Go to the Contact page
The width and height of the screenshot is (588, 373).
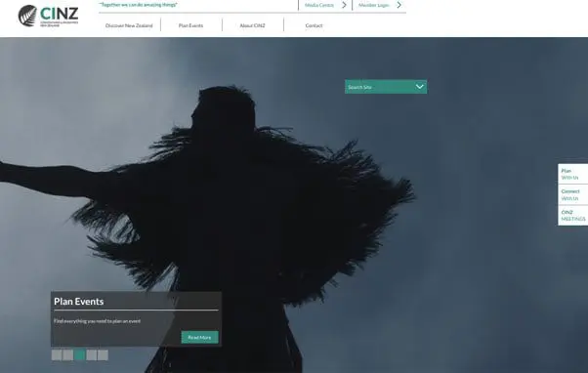pos(314,25)
